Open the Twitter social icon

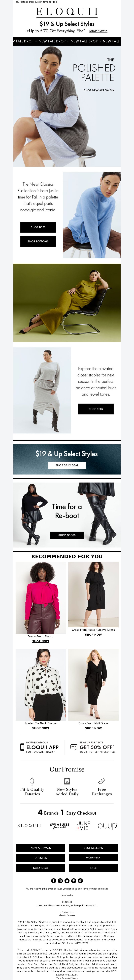pos(67,880)
